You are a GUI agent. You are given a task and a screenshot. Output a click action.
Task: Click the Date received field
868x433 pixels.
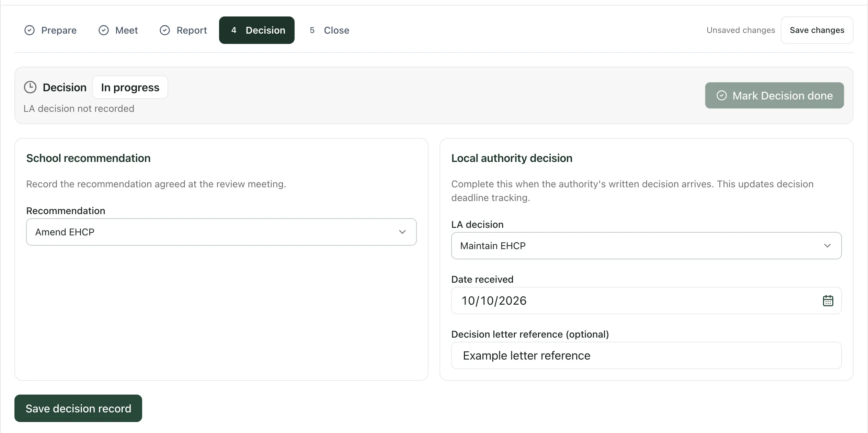(x=646, y=301)
